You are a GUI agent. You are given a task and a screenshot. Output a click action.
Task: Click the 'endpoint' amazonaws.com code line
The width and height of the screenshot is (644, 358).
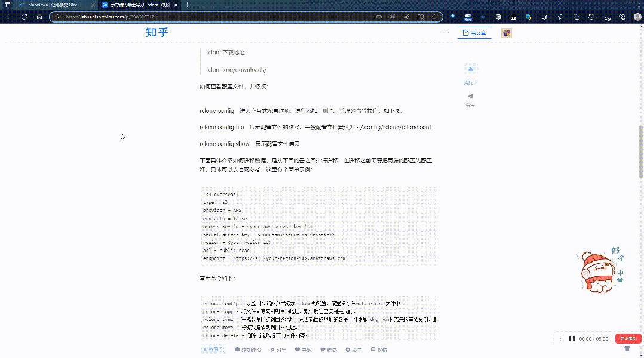[274, 258]
